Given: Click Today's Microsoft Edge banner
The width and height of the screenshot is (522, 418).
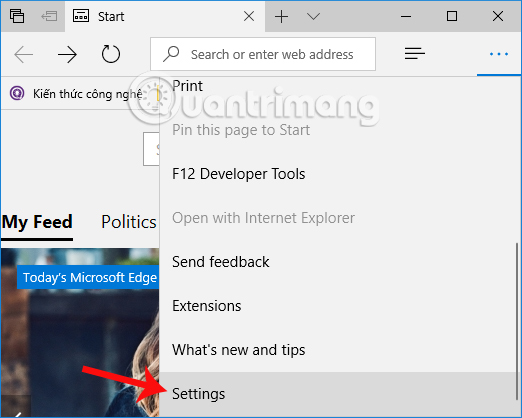Looking at the screenshot, I should tap(88, 277).
